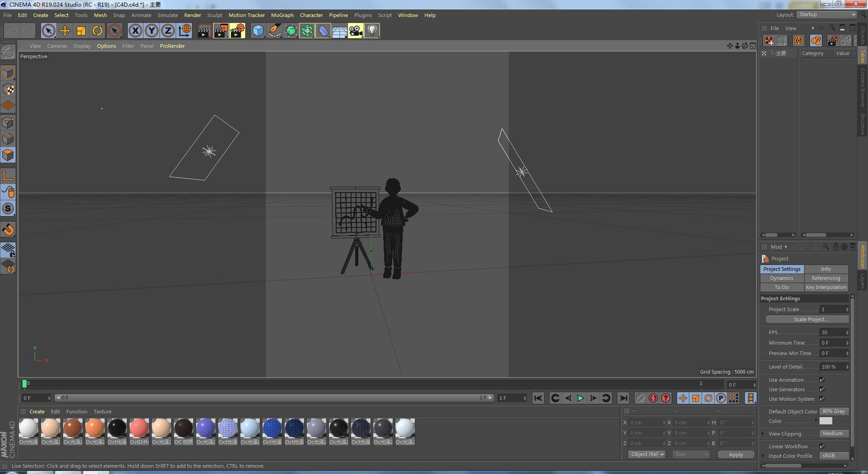
Task: Disable the Use Animation checkbox
Action: point(822,380)
